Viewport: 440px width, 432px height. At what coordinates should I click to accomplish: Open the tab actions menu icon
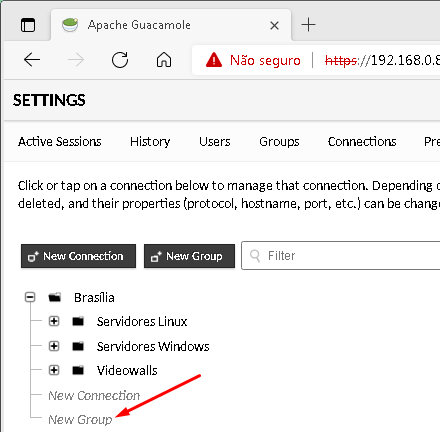[28, 25]
